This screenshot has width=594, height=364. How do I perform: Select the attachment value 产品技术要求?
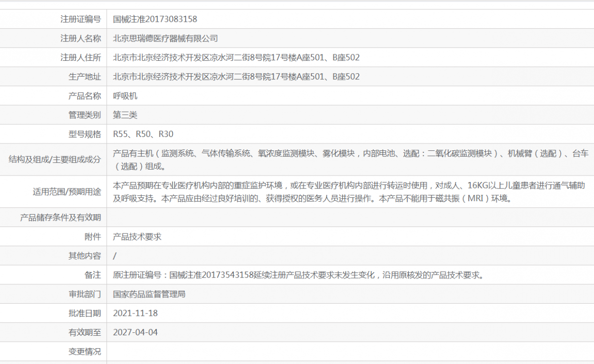(138, 237)
